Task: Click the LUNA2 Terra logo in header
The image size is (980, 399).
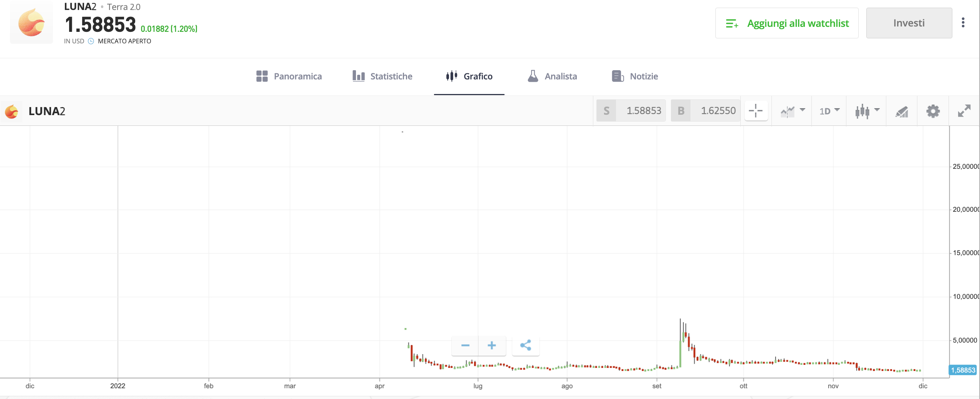Action: 31,23
